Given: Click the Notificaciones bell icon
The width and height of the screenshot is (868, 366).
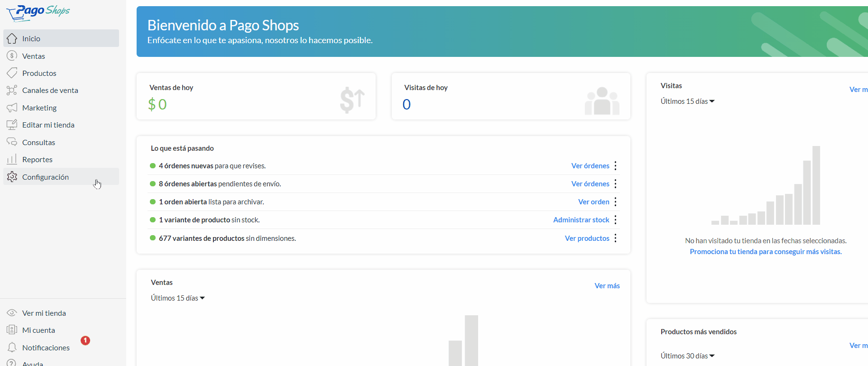Looking at the screenshot, I should point(12,348).
